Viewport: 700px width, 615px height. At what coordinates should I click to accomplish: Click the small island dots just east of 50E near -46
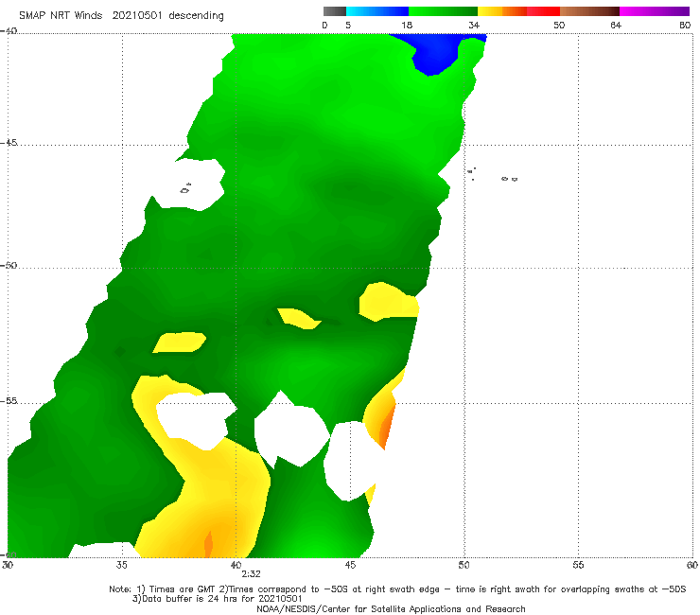coord(471,174)
